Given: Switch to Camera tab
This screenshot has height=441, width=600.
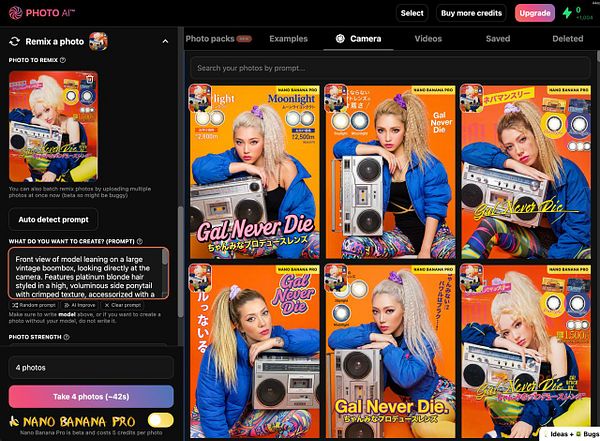Looking at the screenshot, I should click(359, 39).
